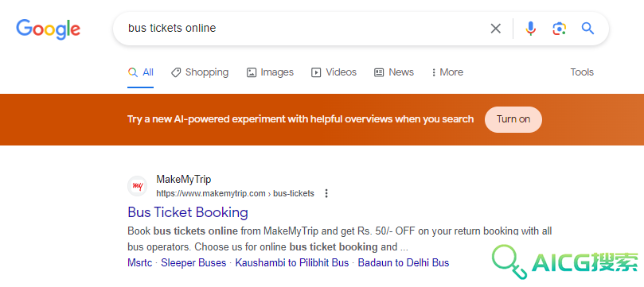Open the Tools options
Screen dimensions: 644x287
(x=582, y=72)
